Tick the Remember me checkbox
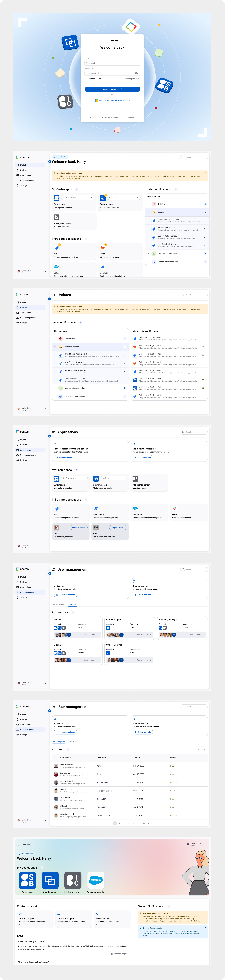 point(87,79)
